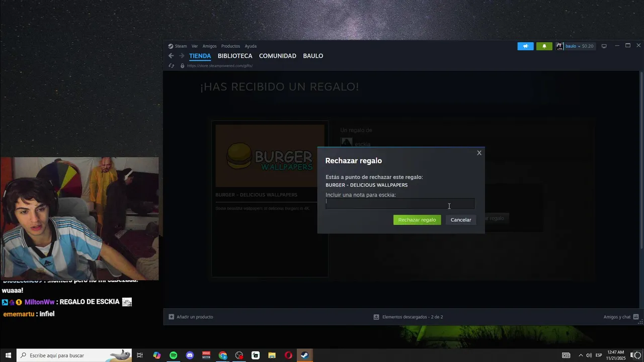This screenshot has width=644, height=362.
Task: Reload the Steam store page
Action: (171, 66)
